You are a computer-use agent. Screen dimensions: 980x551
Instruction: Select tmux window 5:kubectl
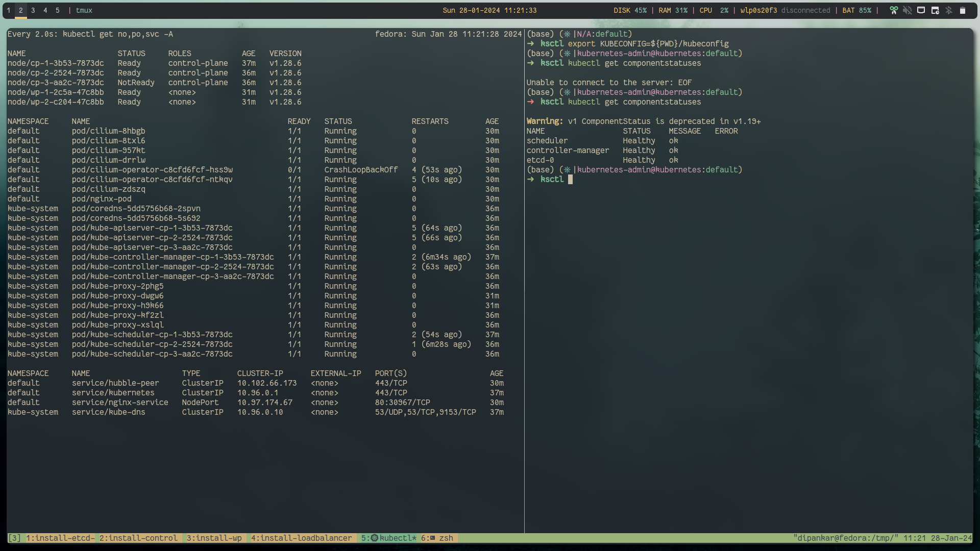coord(389,538)
